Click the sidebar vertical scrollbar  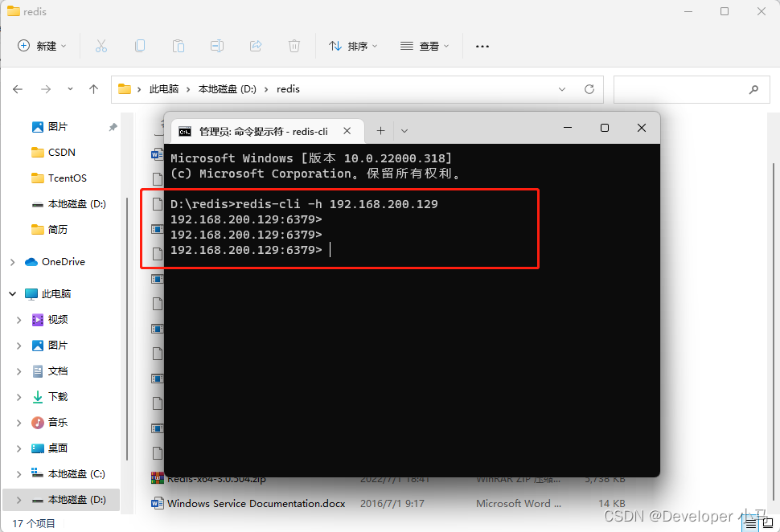[x=127, y=328]
